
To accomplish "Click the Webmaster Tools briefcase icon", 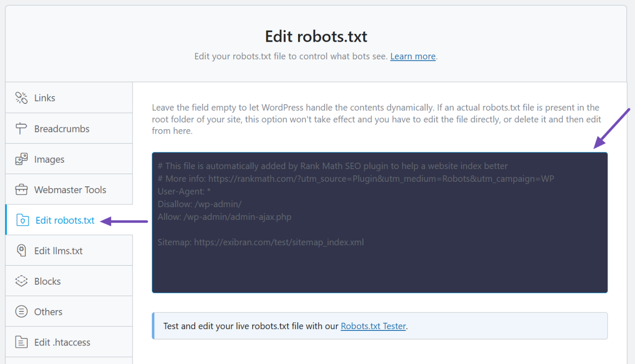I will (x=21, y=190).
